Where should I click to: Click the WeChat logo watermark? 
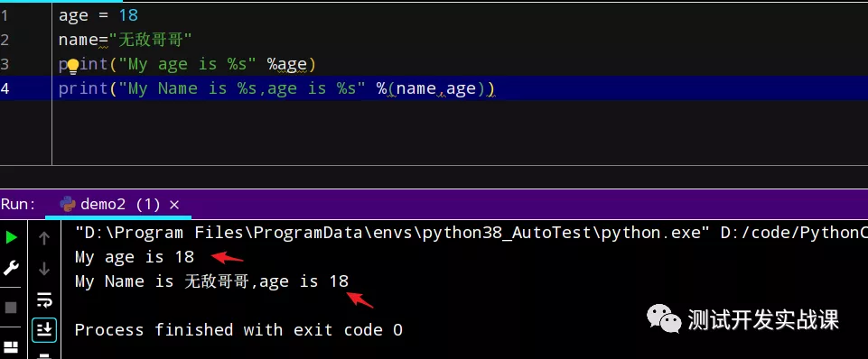tap(664, 319)
